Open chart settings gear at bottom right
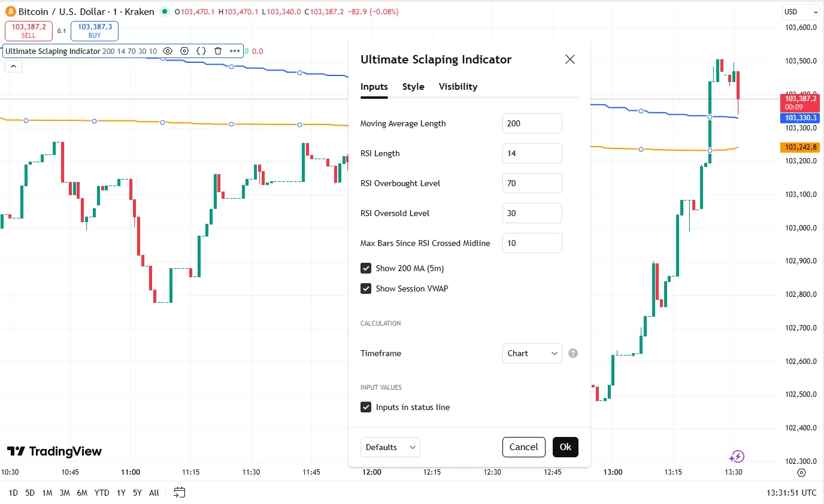The height and width of the screenshot is (504, 824). click(802, 472)
